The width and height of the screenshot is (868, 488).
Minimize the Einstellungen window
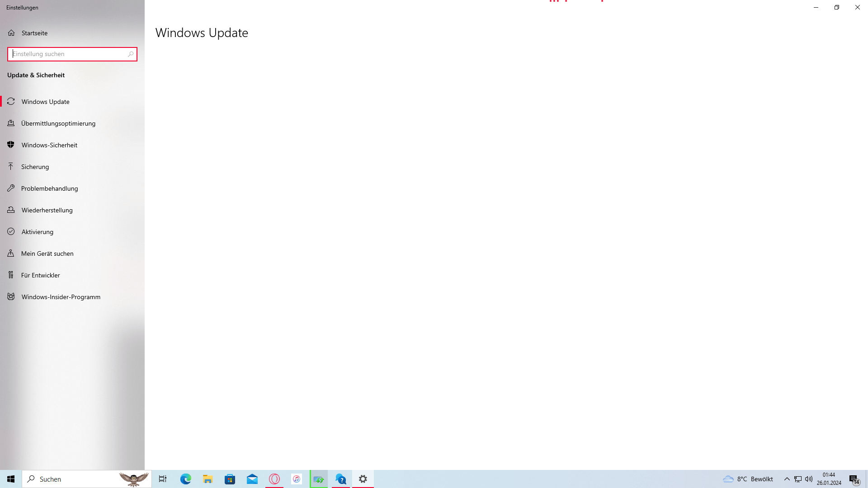(x=816, y=7)
